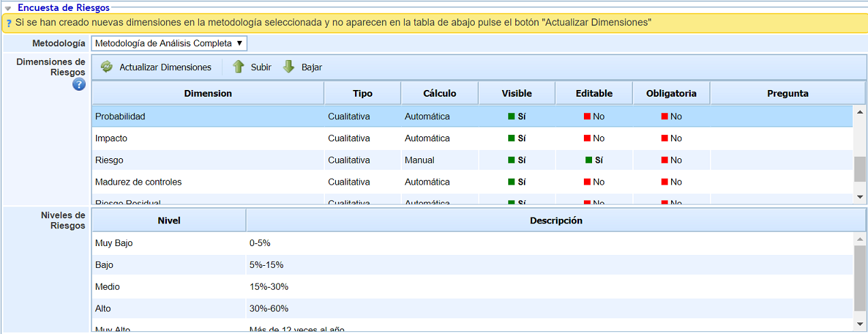Viewport: 868px width, 334px height.
Task: Click the Nivel column header
Action: 169,221
